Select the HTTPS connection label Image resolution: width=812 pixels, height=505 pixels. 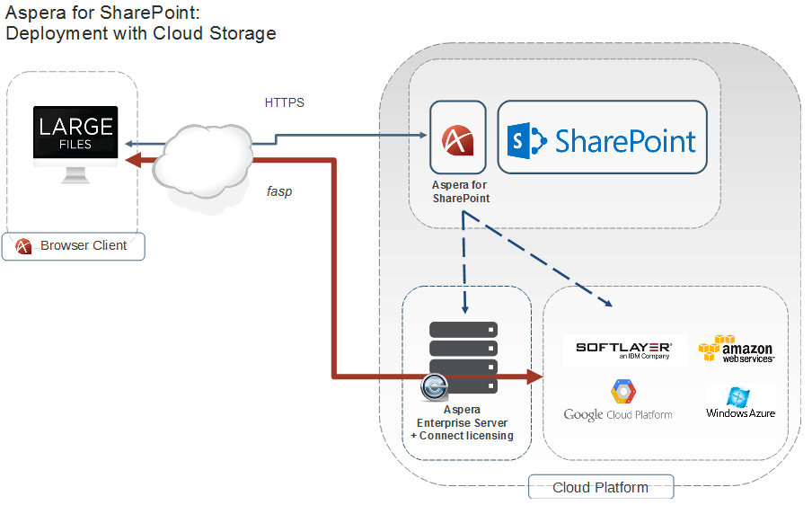tap(284, 102)
